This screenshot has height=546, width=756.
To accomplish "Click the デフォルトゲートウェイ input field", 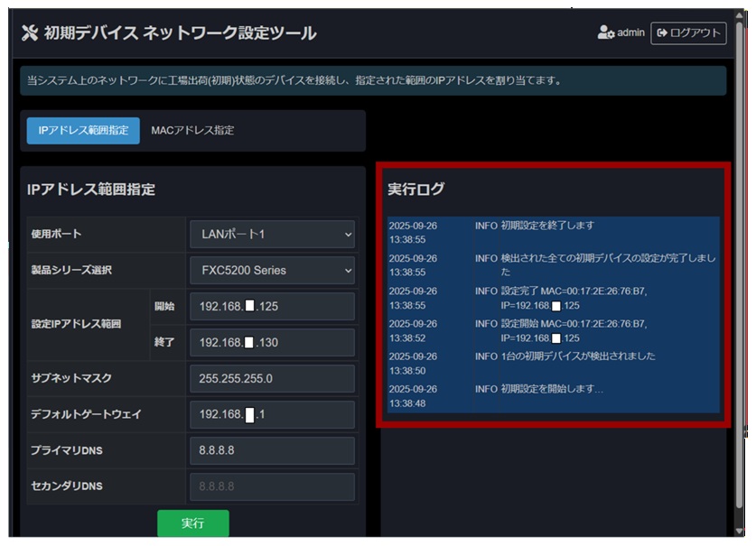I will 273,414.
